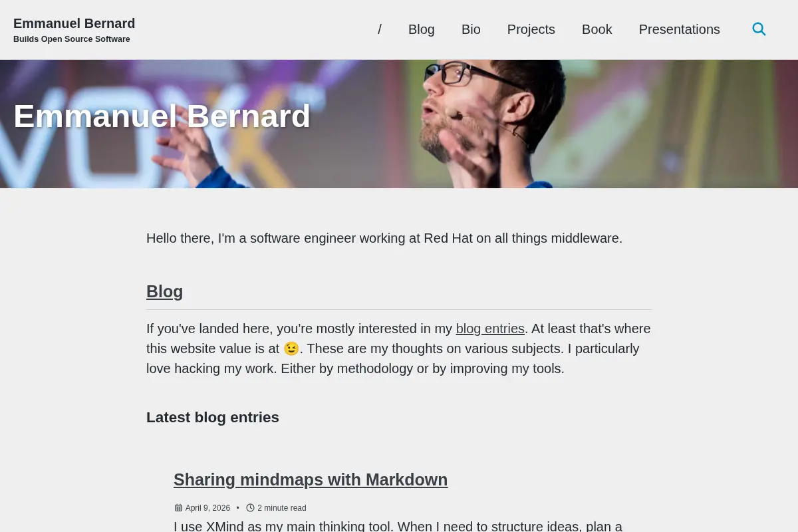This screenshot has height=532, width=798.
Task: Click the clock icon before 2 minute read
Action: [x=250, y=508]
